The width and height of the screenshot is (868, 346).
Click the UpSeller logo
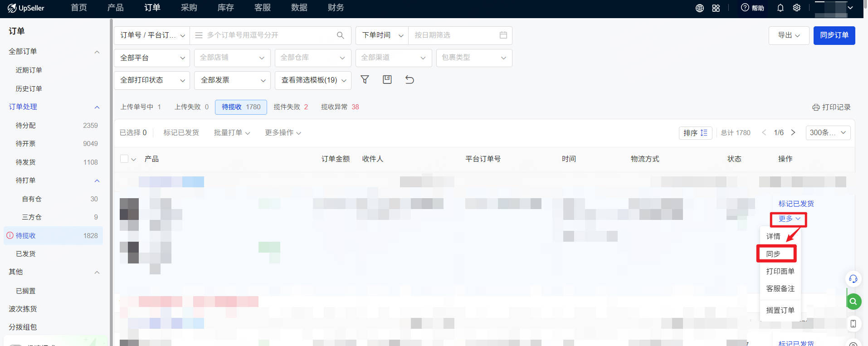(26, 8)
